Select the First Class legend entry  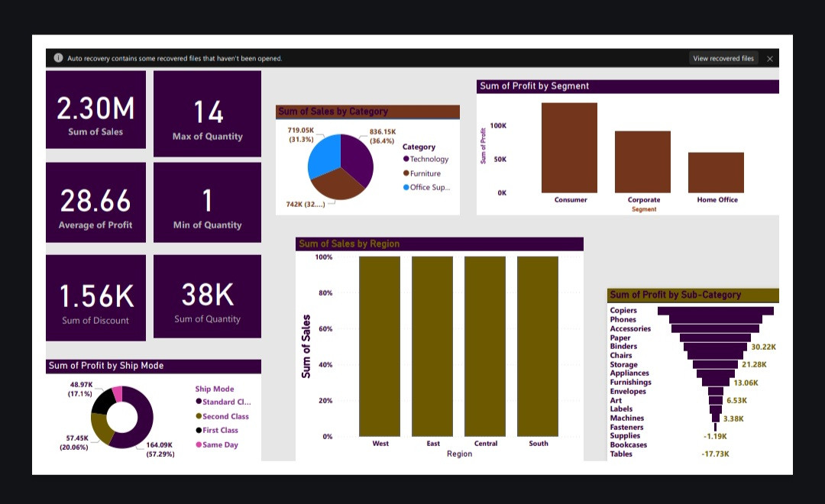220,431
